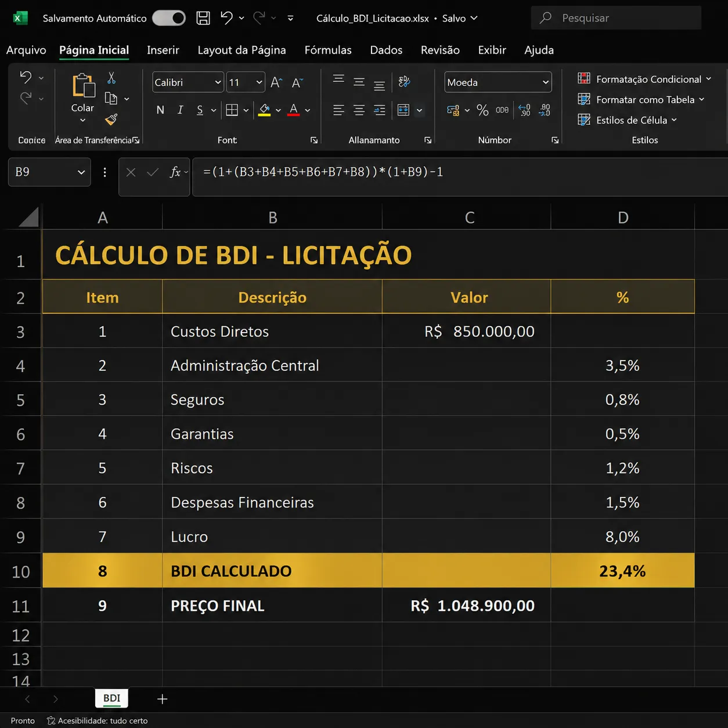728x728 pixels.
Task: Click the Increase Font Size icon
Action: (276, 82)
